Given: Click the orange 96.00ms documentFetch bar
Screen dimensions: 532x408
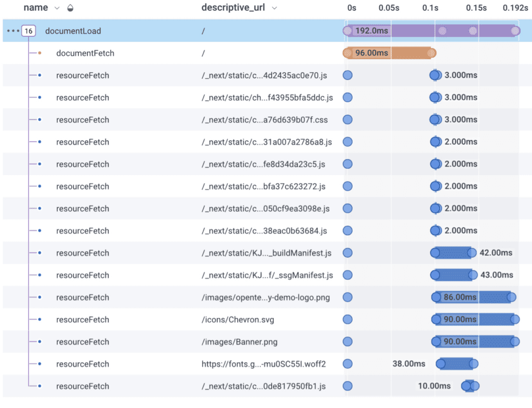Looking at the screenshot, I should pos(389,53).
